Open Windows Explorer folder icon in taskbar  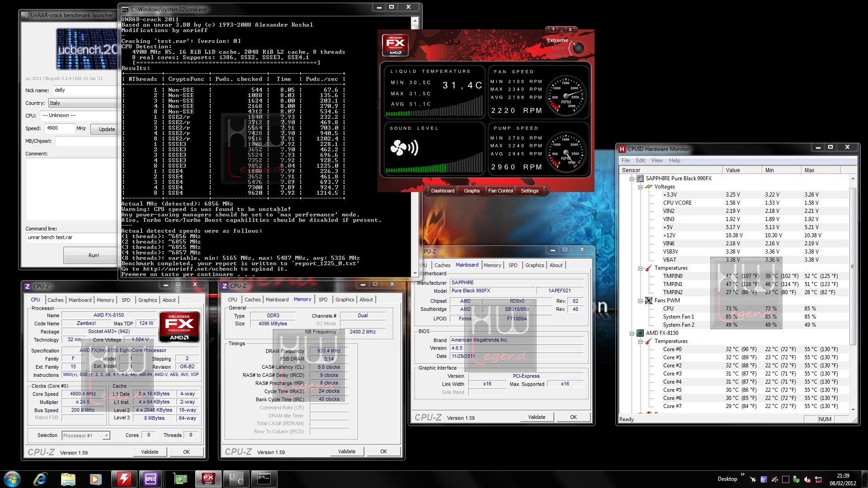pyautogui.click(x=68, y=479)
